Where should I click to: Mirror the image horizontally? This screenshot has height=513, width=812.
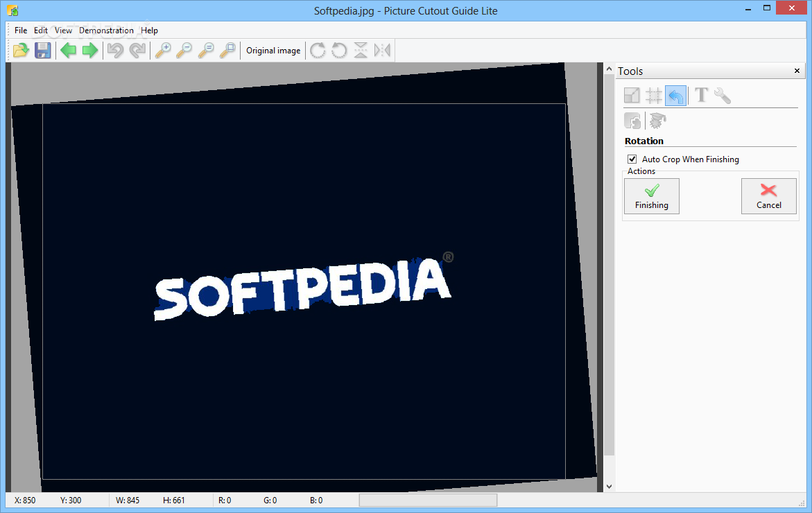tap(382, 50)
